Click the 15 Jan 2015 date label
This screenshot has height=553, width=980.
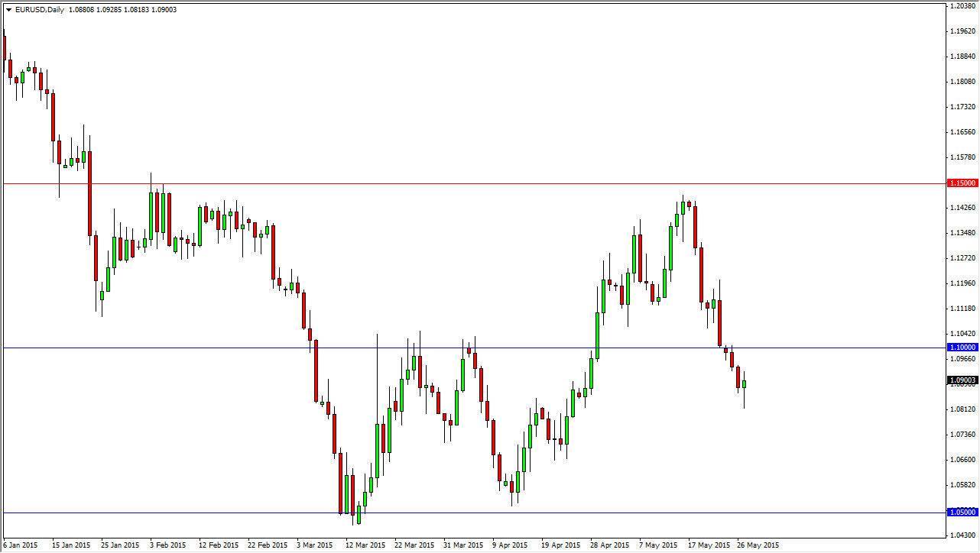point(70,545)
